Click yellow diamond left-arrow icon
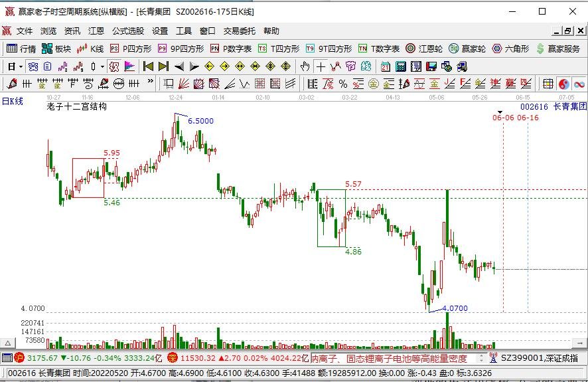 point(209,67)
